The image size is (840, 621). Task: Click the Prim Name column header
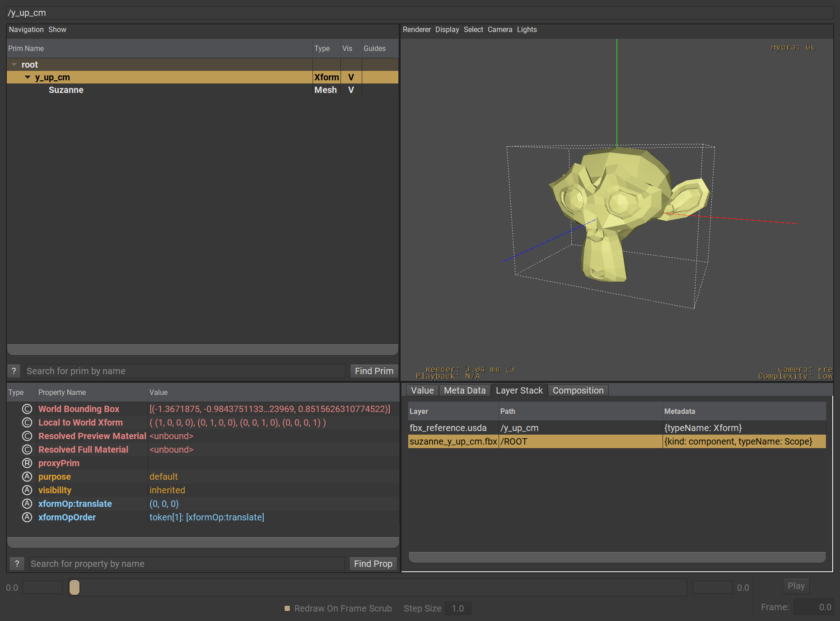coord(160,48)
